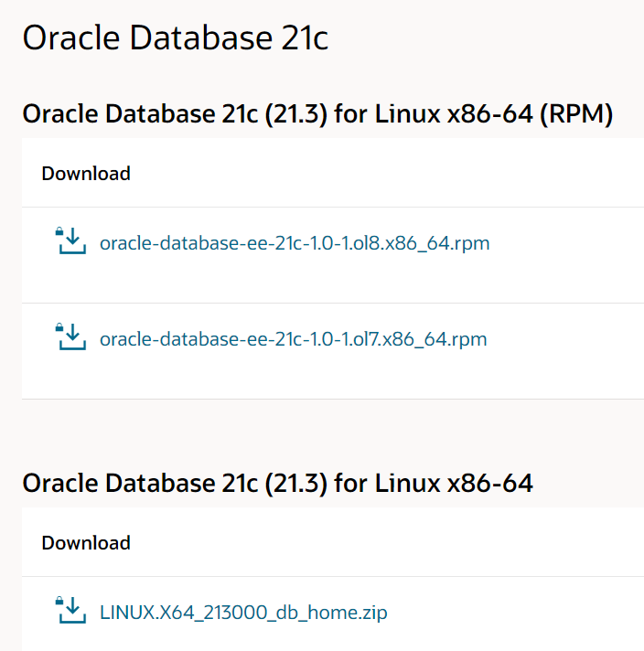Click the lock badge on the ol8 download icon
Viewport: 644px width, 651px height.
pos(60,232)
